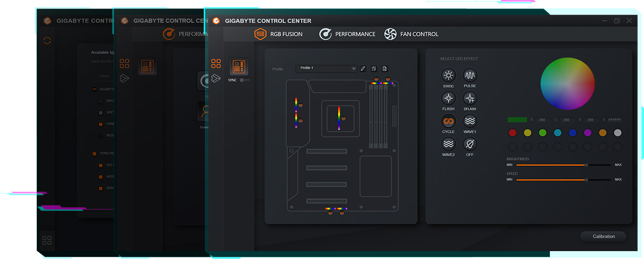This screenshot has height=259, width=644.
Task: Click the Brightness slider handle
Action: (587, 165)
